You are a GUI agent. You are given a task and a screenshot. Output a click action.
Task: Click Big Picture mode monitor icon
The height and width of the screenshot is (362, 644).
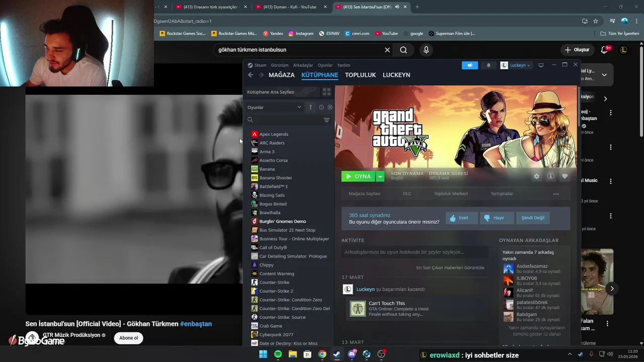541,65
